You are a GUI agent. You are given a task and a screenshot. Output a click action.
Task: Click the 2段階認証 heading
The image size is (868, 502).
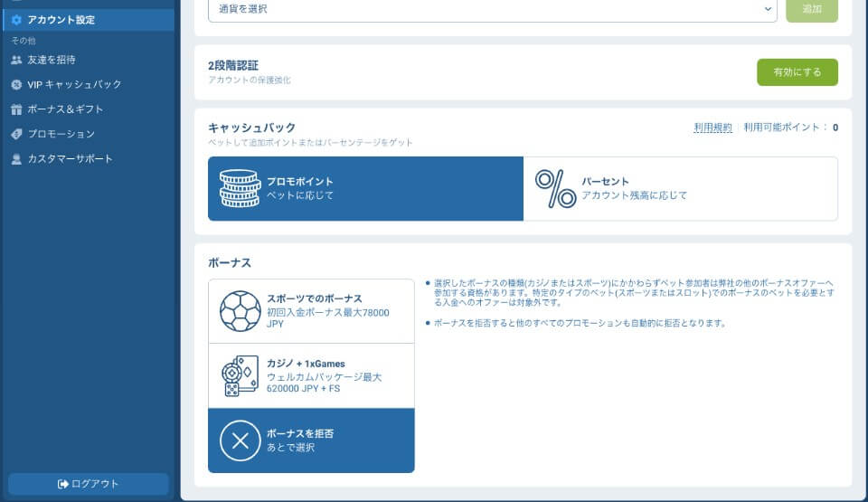coord(233,66)
